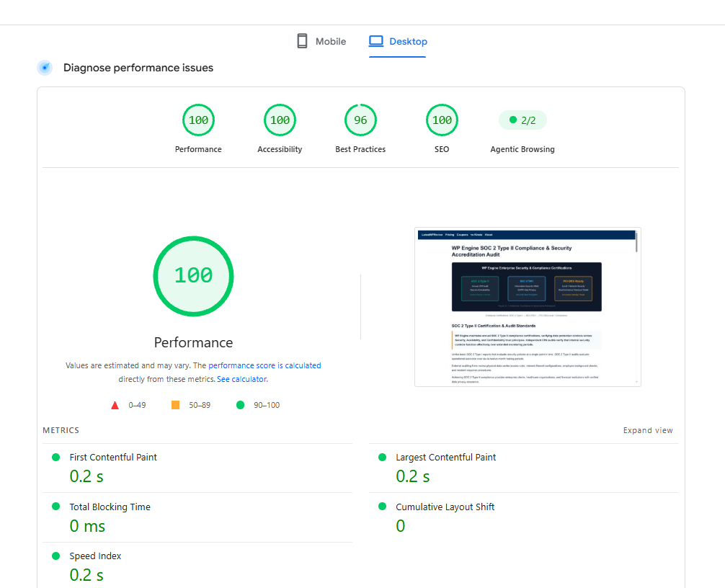725x588 pixels.
Task: Open the performance score is calculated link
Action: click(264, 365)
